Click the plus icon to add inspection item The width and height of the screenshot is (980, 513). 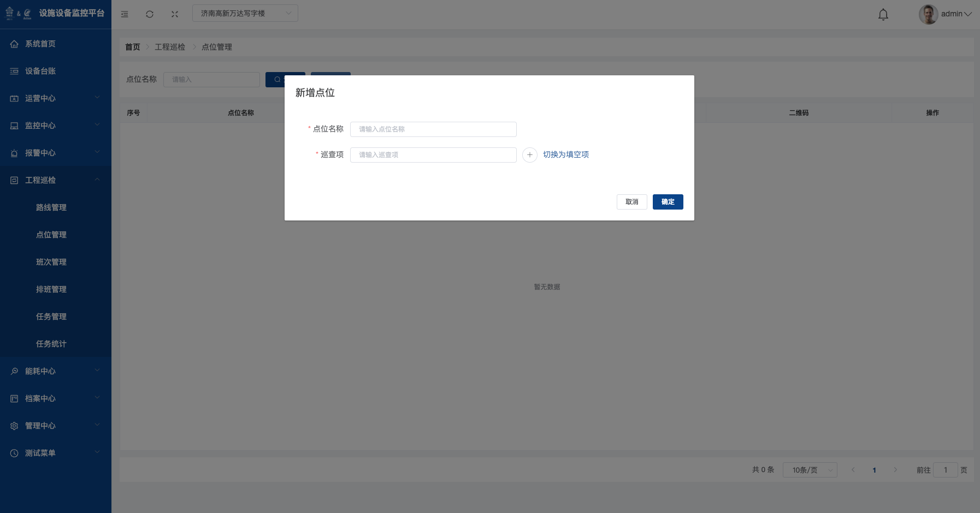click(529, 155)
